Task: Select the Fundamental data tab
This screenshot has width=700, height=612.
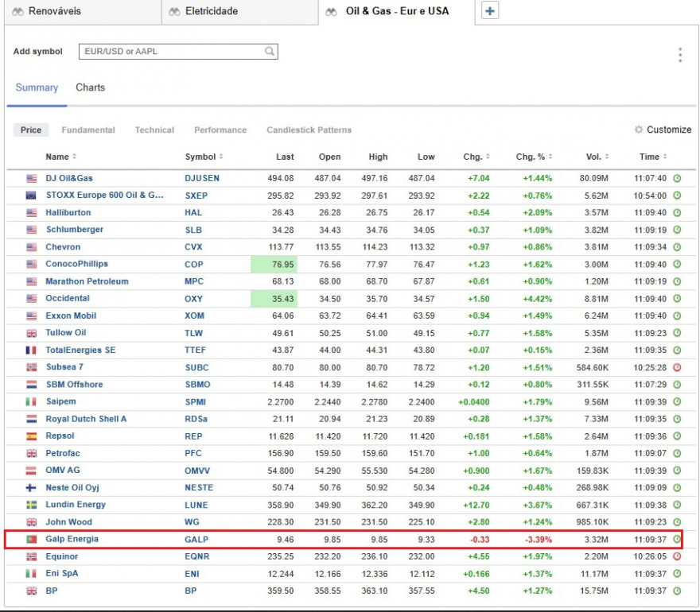Action: (88, 130)
